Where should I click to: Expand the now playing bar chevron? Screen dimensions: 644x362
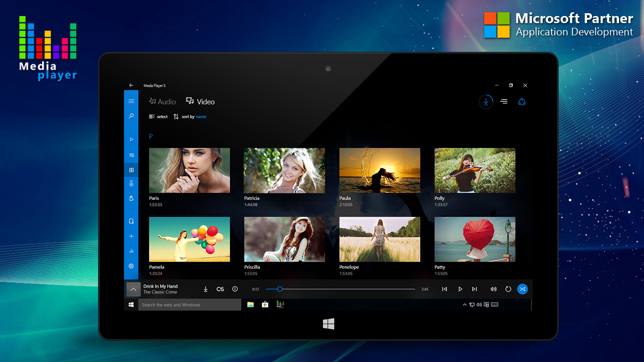pyautogui.click(x=133, y=289)
